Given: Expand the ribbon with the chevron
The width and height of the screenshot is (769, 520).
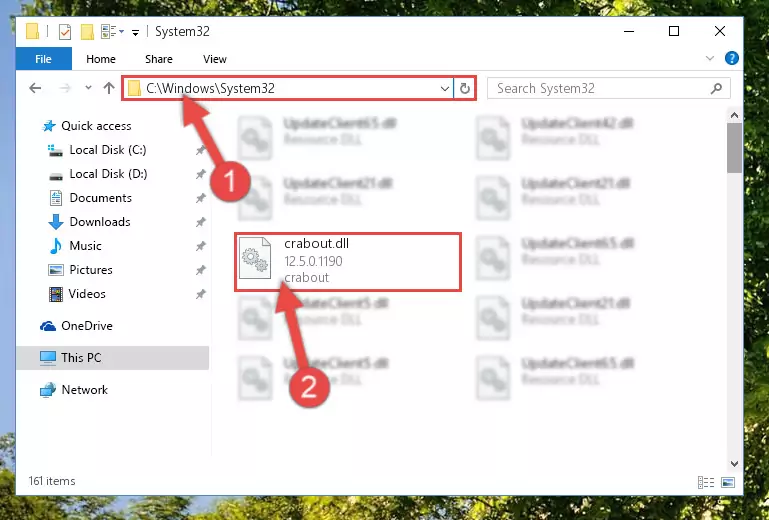Looking at the screenshot, I should tap(710, 58).
